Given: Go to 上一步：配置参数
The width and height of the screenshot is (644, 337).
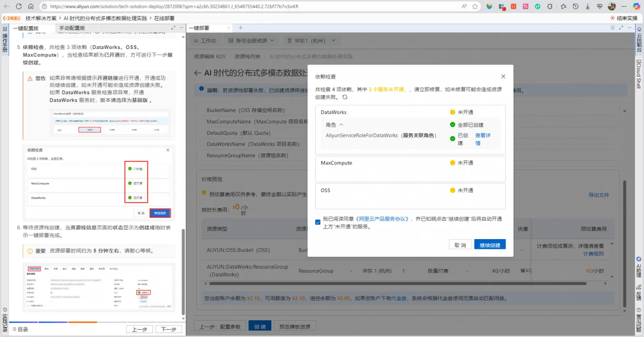Looking at the screenshot, I should [220, 326].
